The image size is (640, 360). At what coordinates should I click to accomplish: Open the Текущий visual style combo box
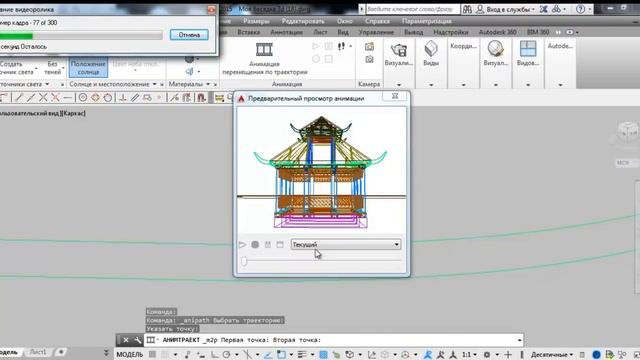[x=346, y=244]
